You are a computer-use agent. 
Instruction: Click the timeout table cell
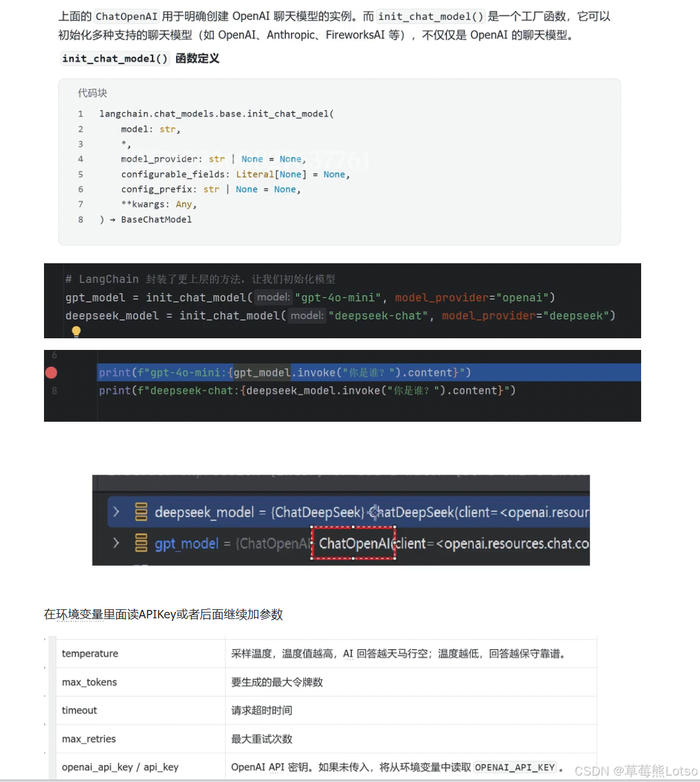[x=140, y=710]
